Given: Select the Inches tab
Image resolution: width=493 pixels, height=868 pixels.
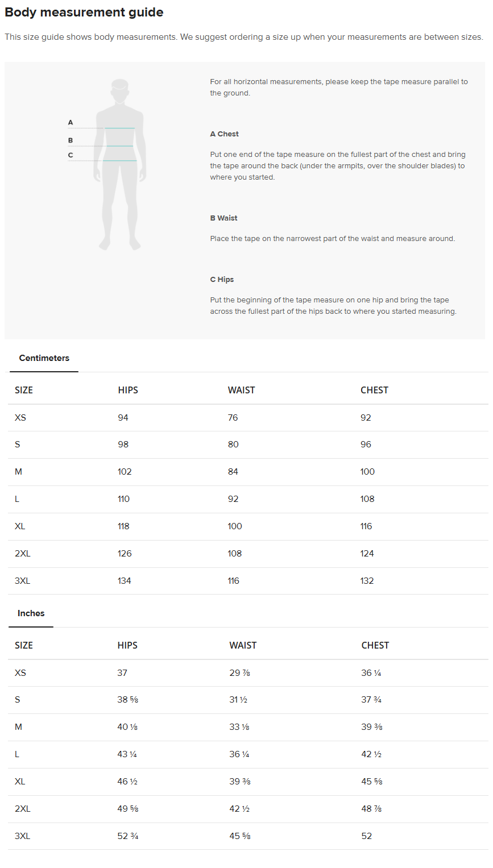Looking at the screenshot, I should [x=31, y=613].
